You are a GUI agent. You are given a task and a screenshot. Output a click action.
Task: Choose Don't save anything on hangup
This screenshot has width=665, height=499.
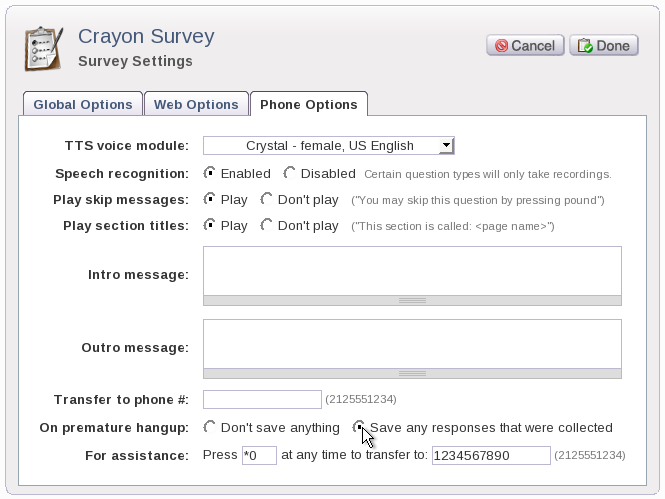coord(210,427)
